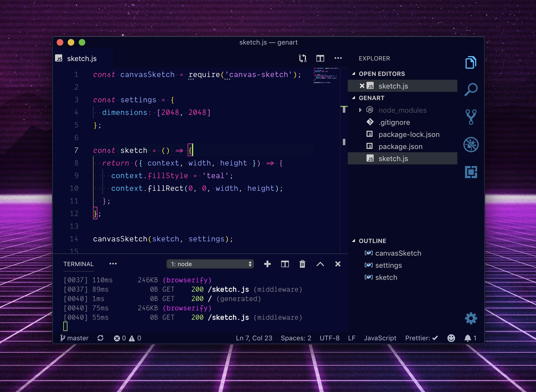Open the Source Control view icon
536x392 pixels.
point(471,117)
